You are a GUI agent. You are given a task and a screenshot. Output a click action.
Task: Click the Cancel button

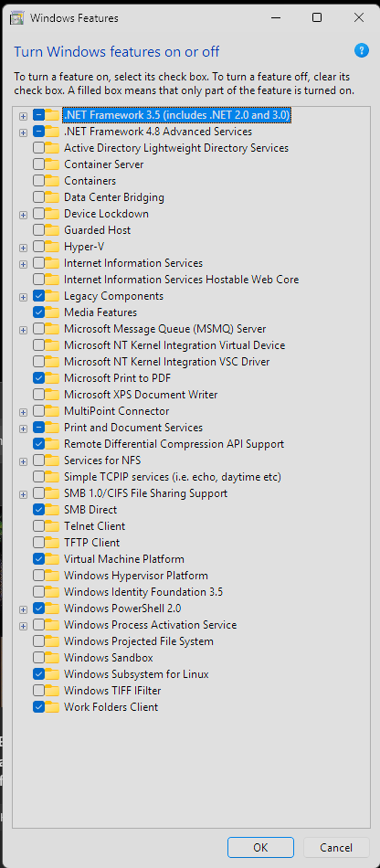[x=336, y=848]
